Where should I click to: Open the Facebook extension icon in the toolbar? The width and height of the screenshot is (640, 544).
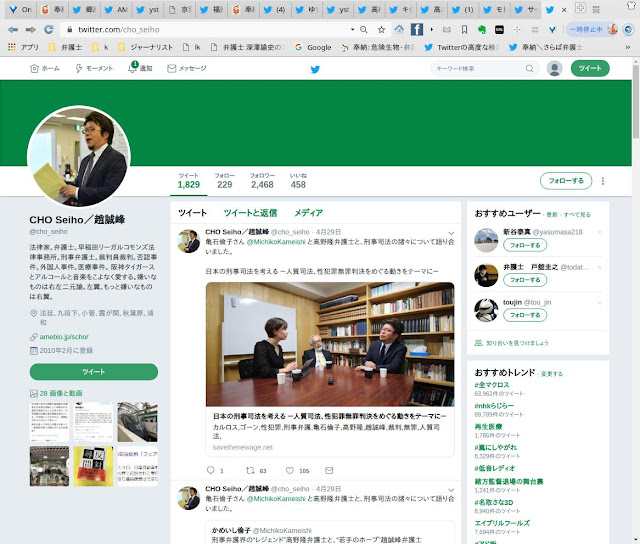click(416, 29)
